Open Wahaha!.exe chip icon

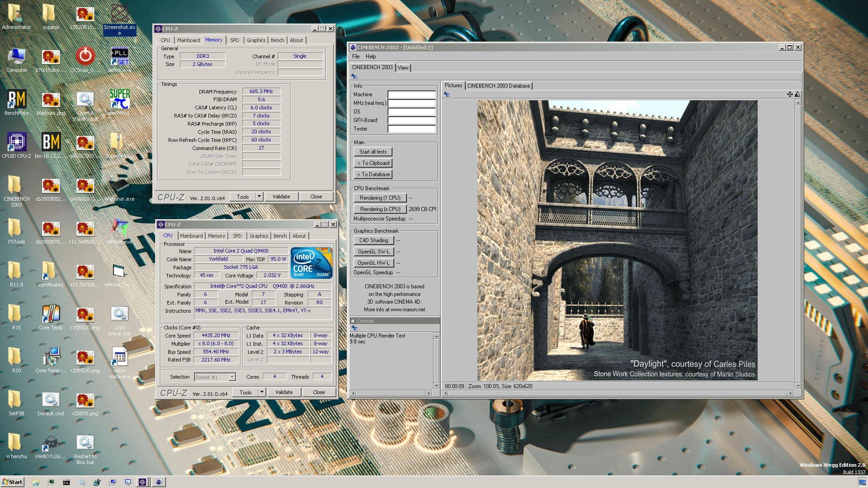pyautogui.click(x=119, y=188)
